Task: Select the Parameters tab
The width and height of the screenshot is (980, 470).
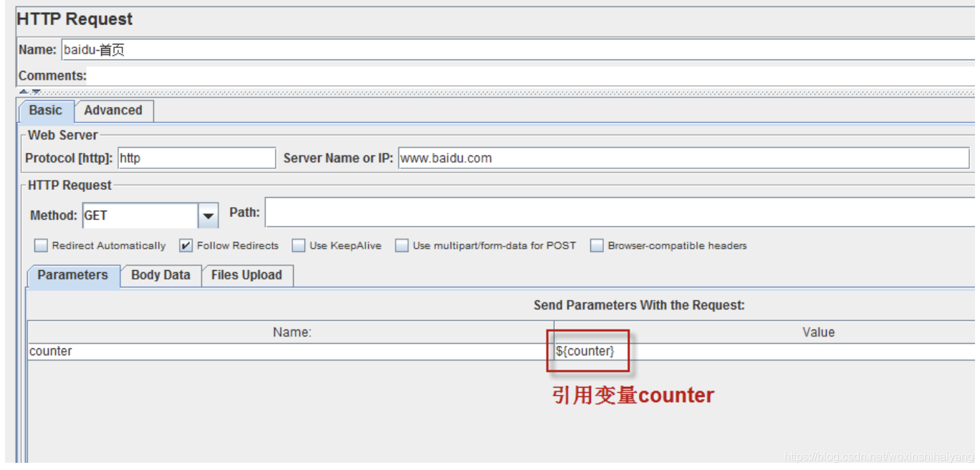Action: 73,276
